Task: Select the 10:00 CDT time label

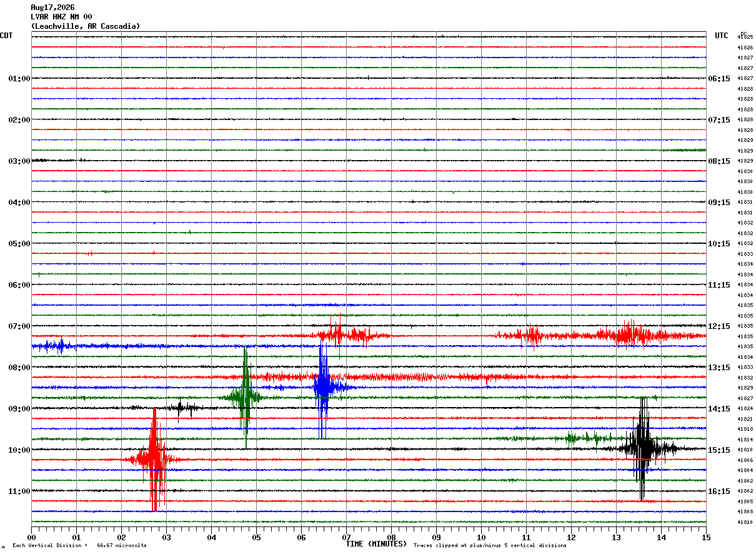Action: (x=19, y=450)
